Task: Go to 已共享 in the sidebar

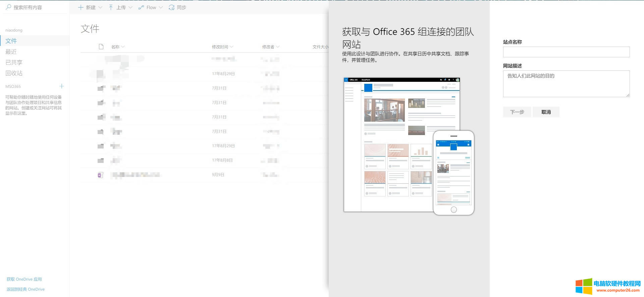Action: click(14, 62)
